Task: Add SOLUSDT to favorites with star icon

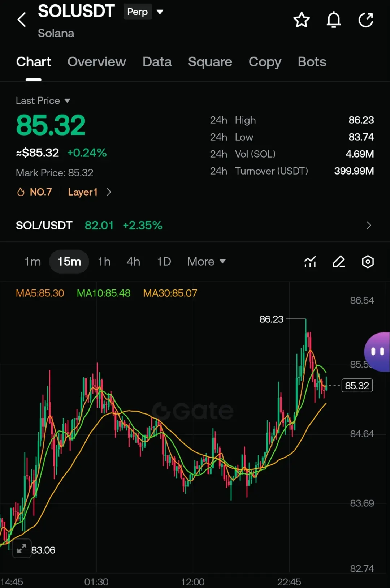Action: tap(302, 20)
